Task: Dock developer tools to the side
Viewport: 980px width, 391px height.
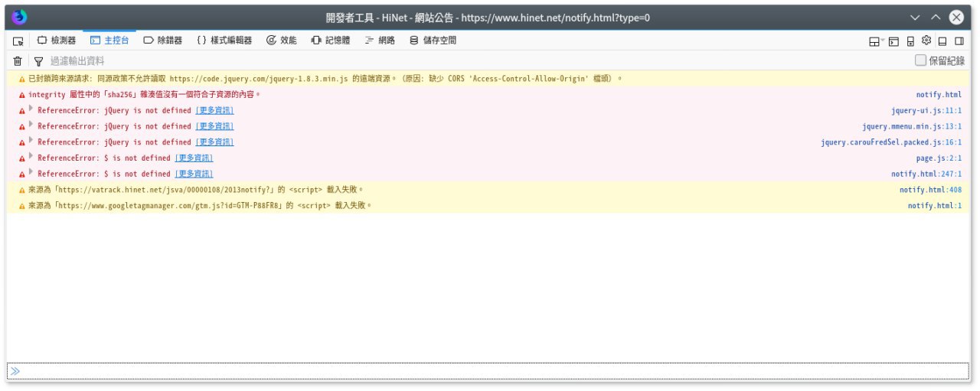Action: 959,41
